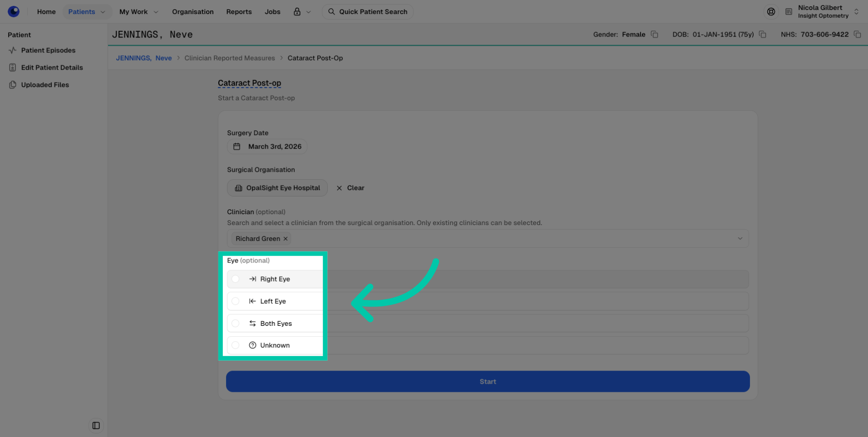Expand the padlock menu chevron
Image resolution: width=868 pixels, height=437 pixels.
(308, 12)
